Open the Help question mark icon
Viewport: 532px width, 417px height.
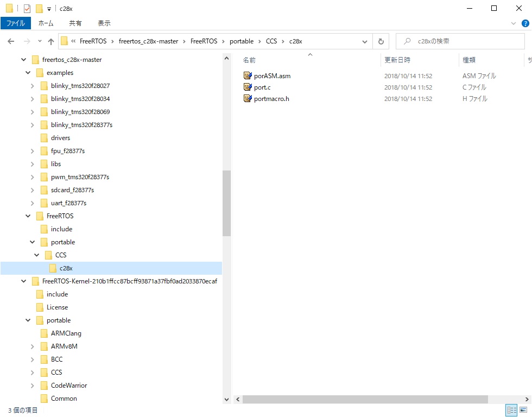(x=525, y=23)
